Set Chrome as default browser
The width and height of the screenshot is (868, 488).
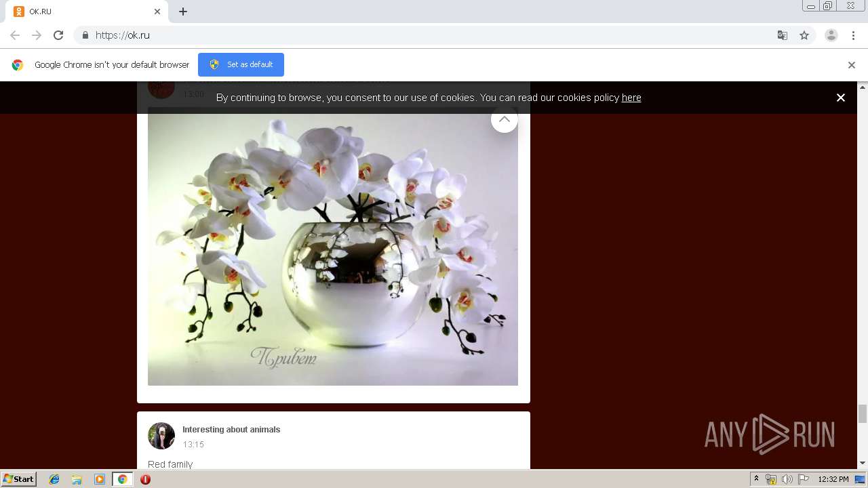click(241, 64)
